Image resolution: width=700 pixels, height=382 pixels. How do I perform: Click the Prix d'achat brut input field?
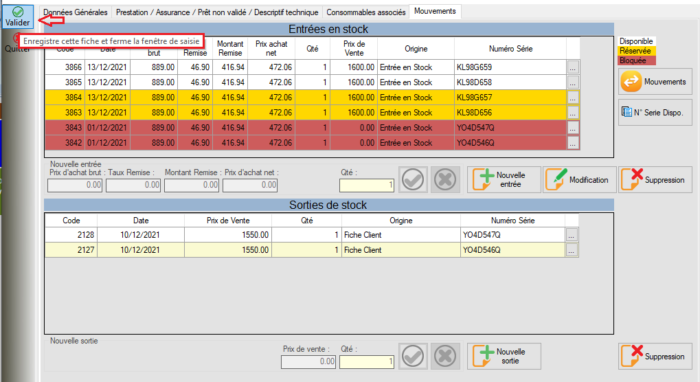(75, 185)
